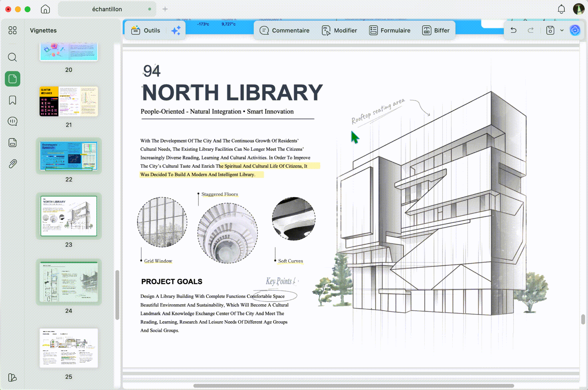The height and width of the screenshot is (390, 588).
Task: Select the Biffer redaction tool
Action: [x=436, y=30]
